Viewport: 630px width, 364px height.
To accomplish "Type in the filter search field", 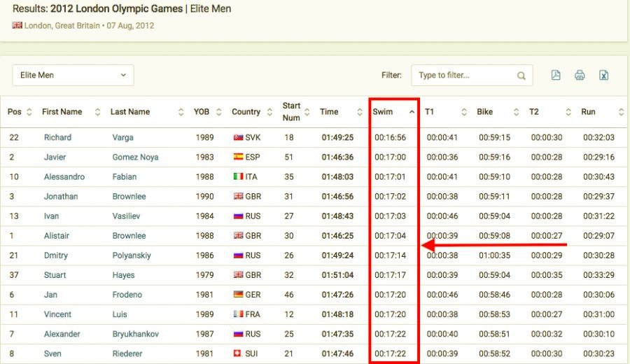I will click(463, 76).
